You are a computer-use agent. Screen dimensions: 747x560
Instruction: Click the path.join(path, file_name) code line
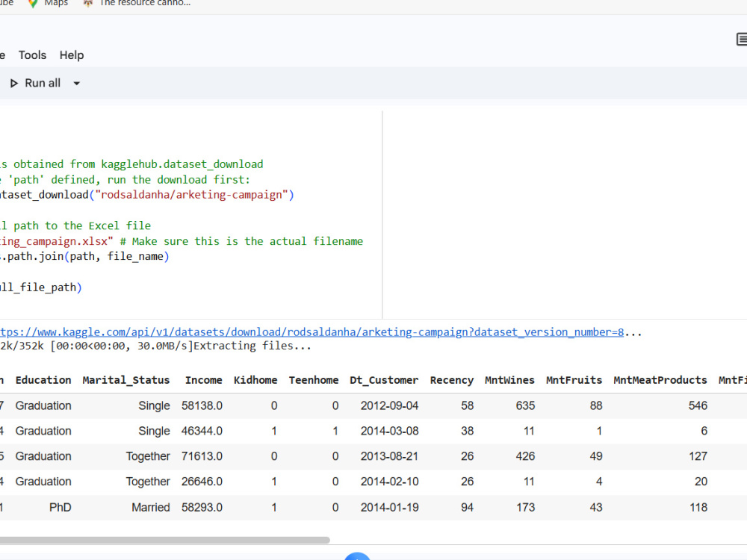(x=85, y=257)
